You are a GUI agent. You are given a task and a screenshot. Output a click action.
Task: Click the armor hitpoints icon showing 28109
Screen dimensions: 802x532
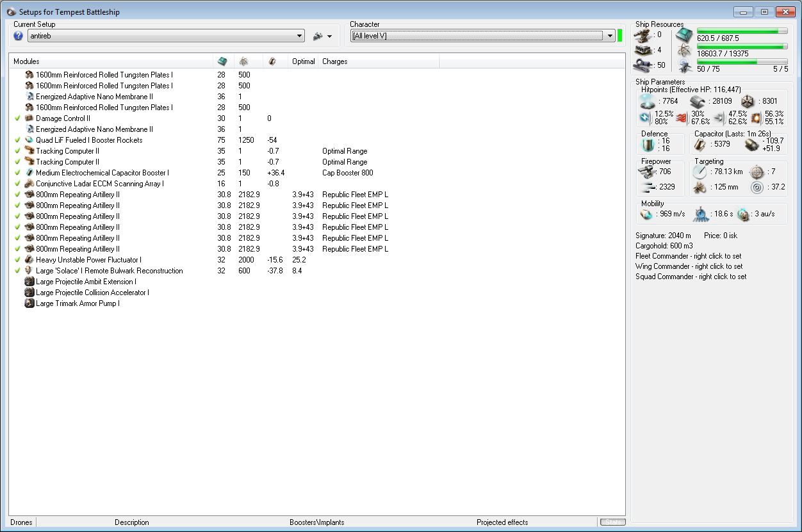pyautogui.click(x=698, y=101)
